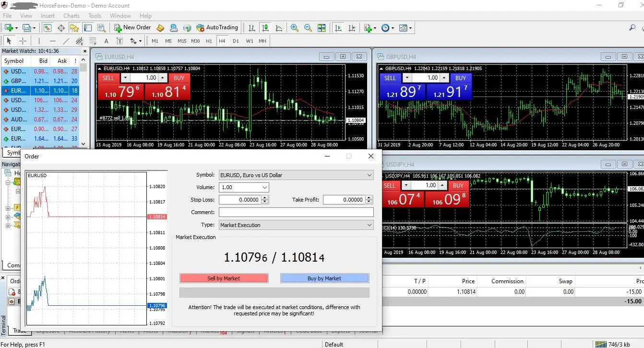Open the Symbol dropdown in Order dialog
This screenshot has height=348, width=644.
(x=296, y=175)
